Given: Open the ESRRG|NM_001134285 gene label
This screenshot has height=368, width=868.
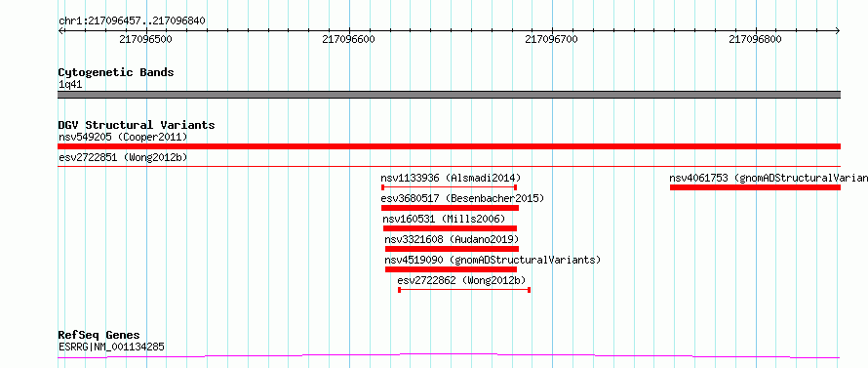Looking at the screenshot, I should (111, 348).
